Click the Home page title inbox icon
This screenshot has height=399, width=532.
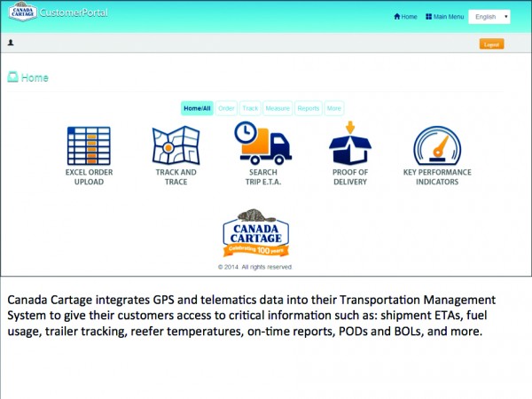pos(13,77)
